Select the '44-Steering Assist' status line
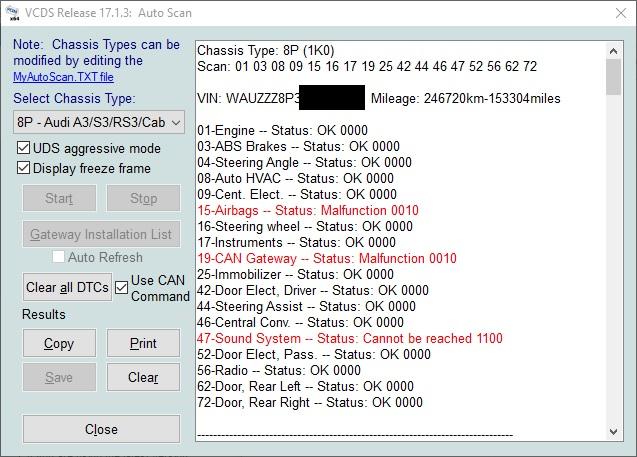Screen dimensions: 637x457 click(306, 306)
